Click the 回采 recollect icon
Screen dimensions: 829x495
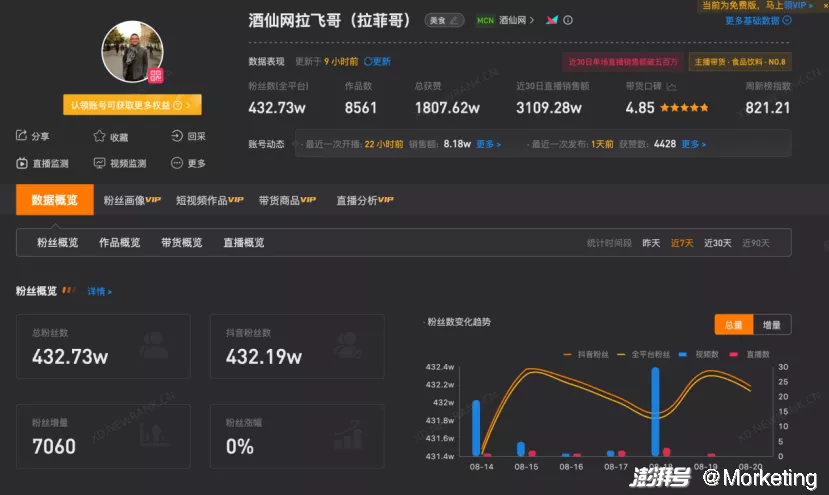click(x=177, y=137)
